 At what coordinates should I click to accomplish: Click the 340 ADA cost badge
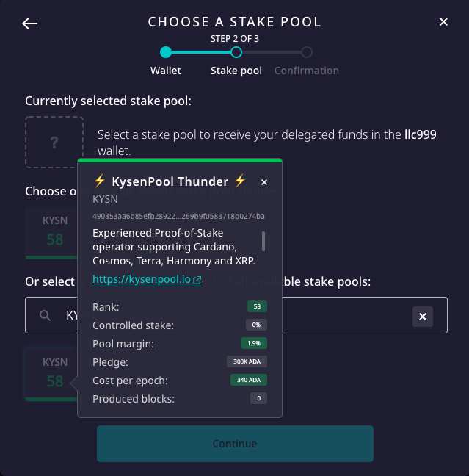pyautogui.click(x=249, y=380)
